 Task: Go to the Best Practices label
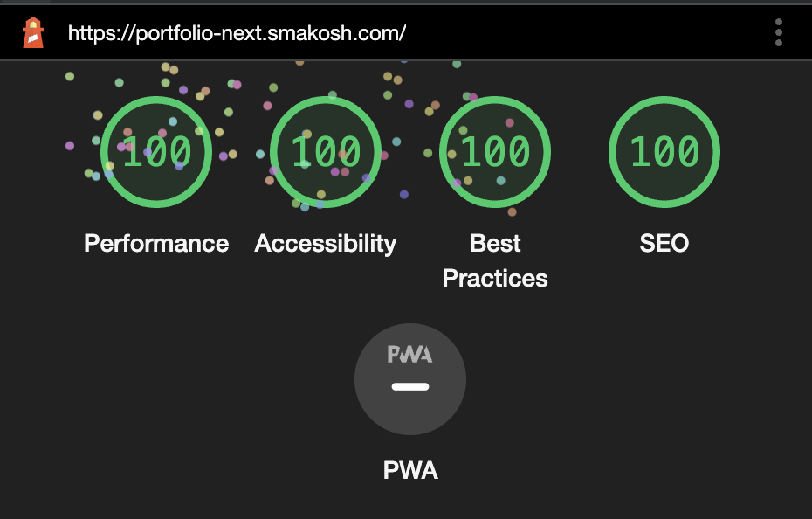(495, 260)
